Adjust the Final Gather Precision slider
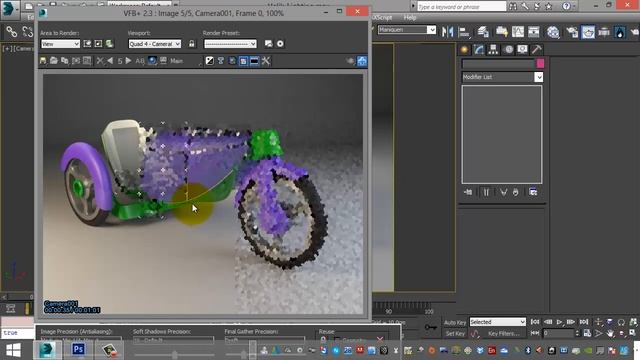The width and height of the screenshot is (640, 360). point(244,354)
